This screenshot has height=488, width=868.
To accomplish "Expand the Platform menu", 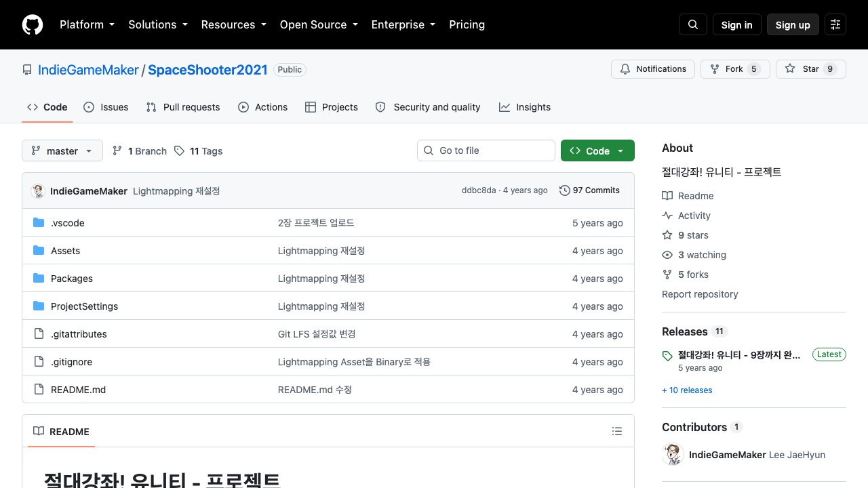I will (x=87, y=24).
